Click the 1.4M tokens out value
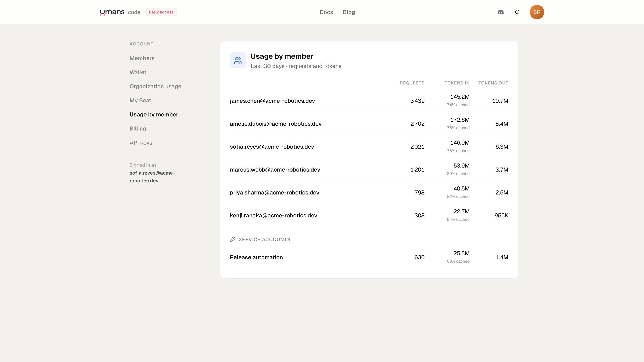644x362 pixels. tap(502, 257)
